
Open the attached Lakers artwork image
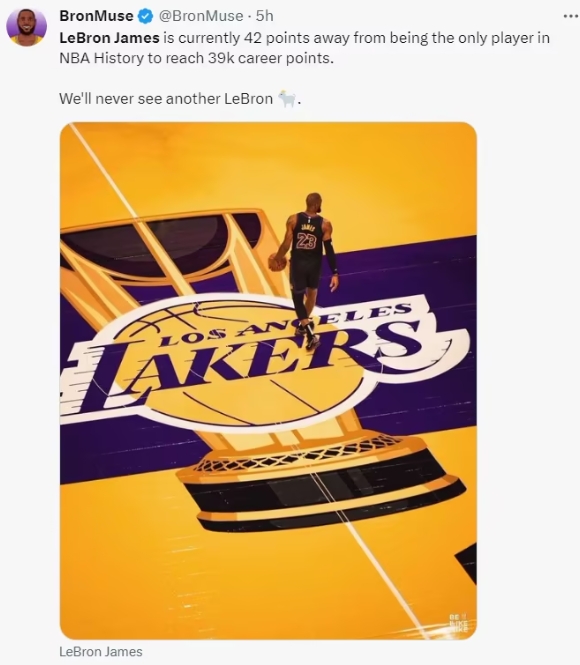pos(268,381)
